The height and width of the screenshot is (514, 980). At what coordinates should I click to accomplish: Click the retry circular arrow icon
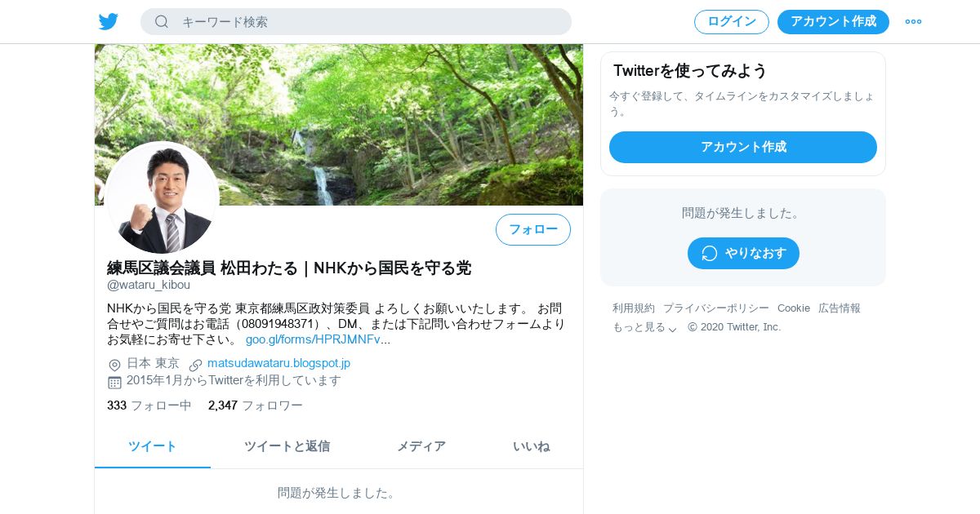click(x=710, y=253)
